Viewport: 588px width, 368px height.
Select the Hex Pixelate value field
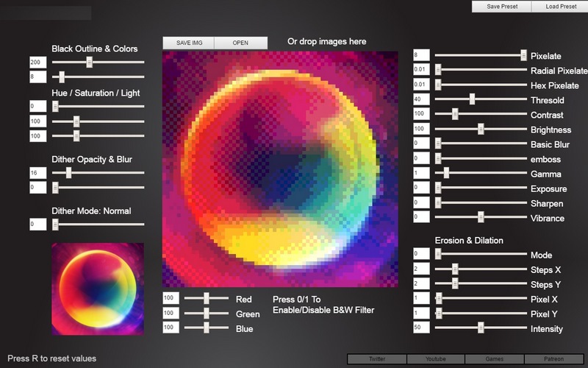421,84
